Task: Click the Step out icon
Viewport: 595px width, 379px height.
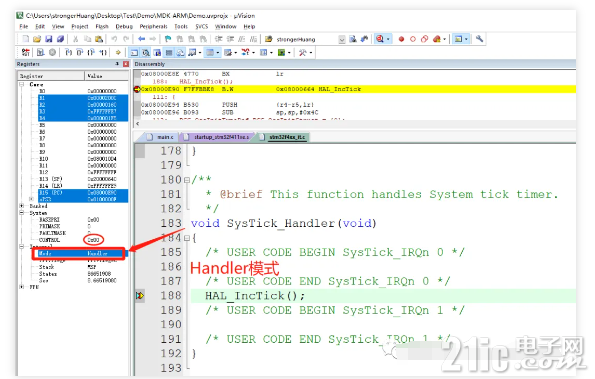Action: 91,52
